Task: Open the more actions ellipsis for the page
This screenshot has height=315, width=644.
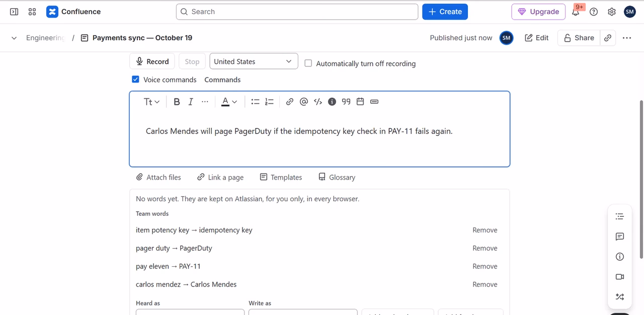Action: pos(627,38)
